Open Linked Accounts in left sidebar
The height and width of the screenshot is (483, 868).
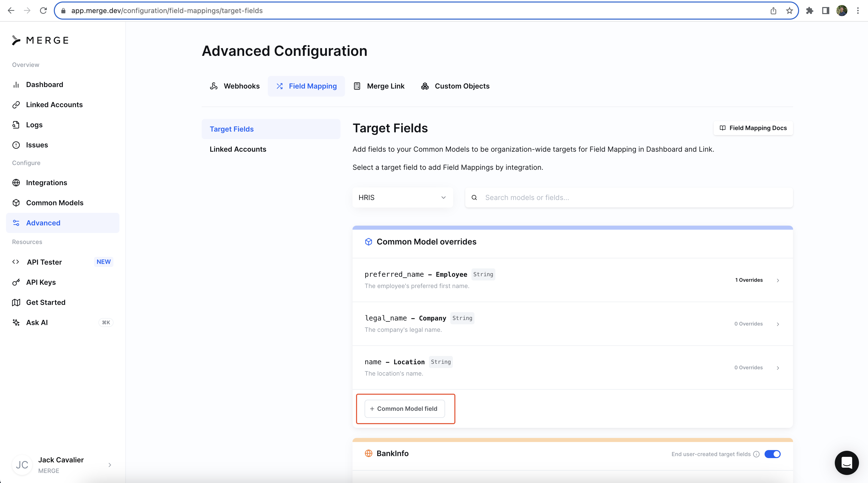pyautogui.click(x=54, y=105)
